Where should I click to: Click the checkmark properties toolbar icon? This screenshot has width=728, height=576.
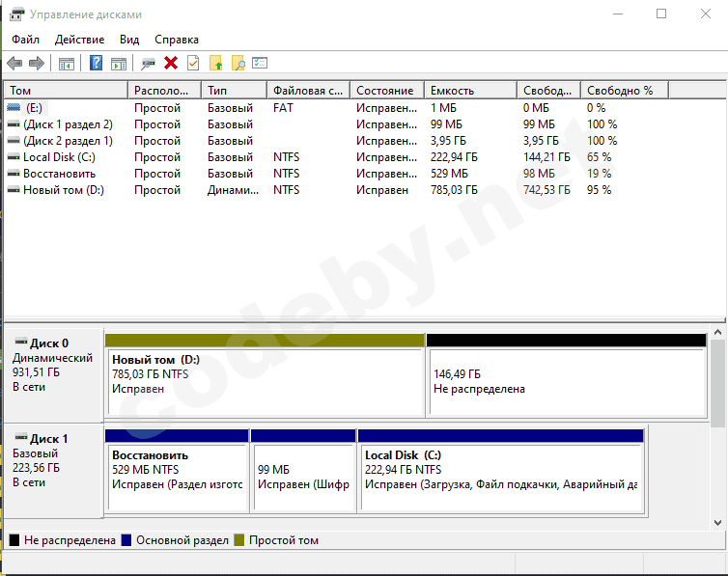coord(193,63)
